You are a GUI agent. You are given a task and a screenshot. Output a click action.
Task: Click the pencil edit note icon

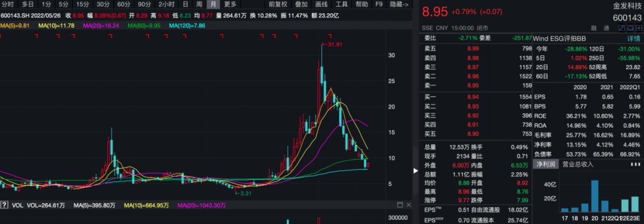pos(622,28)
